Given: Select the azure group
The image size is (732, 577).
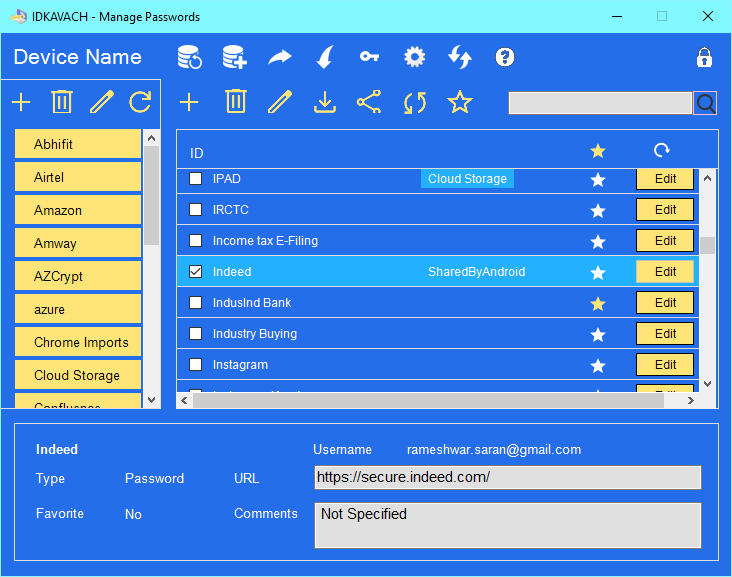Looking at the screenshot, I should (x=78, y=310).
